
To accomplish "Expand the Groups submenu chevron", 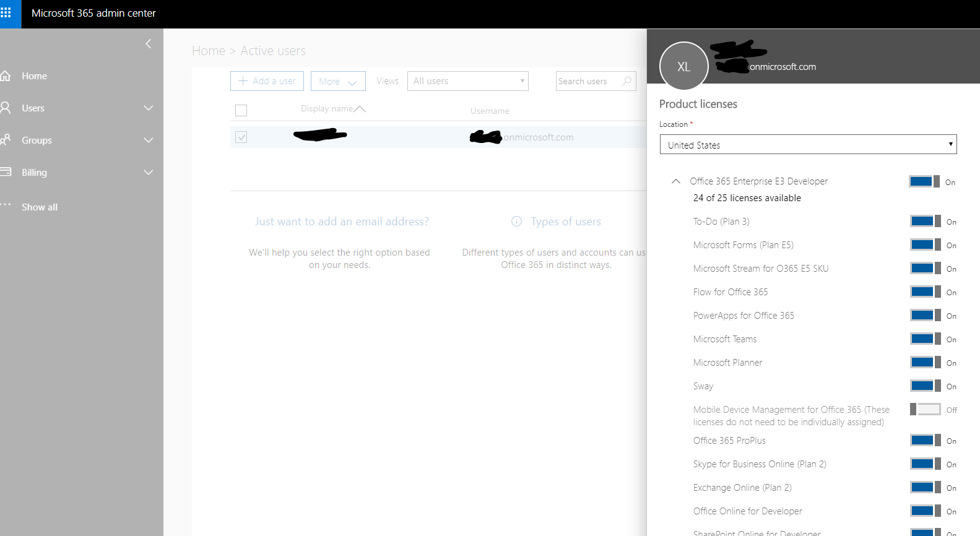I will (x=149, y=140).
